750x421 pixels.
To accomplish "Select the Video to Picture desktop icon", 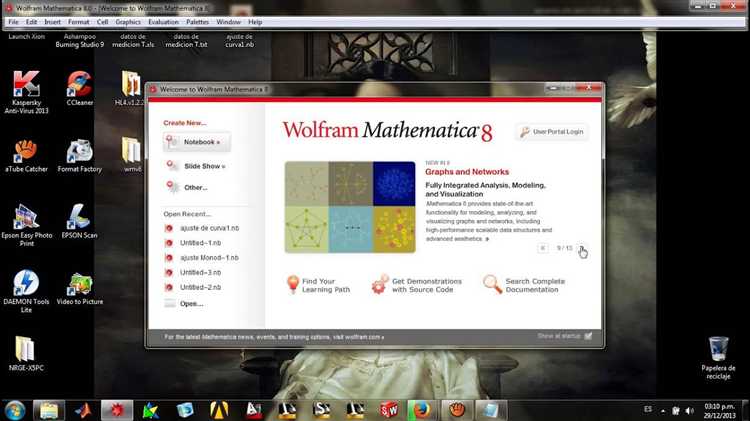I will pos(79,288).
